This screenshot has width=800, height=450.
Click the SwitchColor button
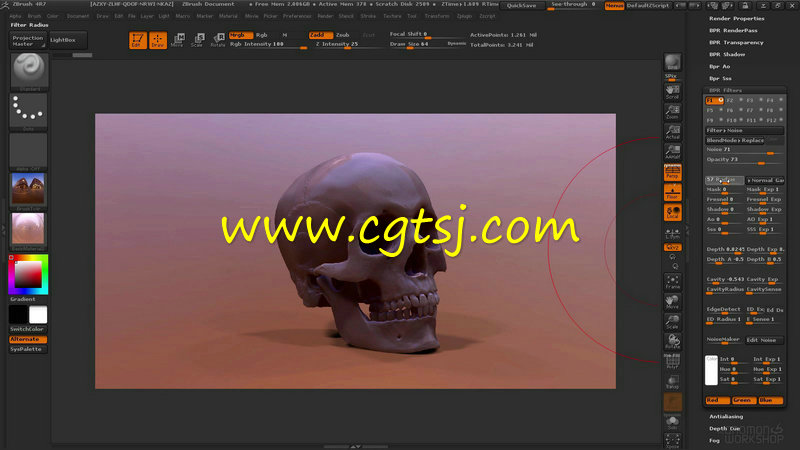click(28, 330)
